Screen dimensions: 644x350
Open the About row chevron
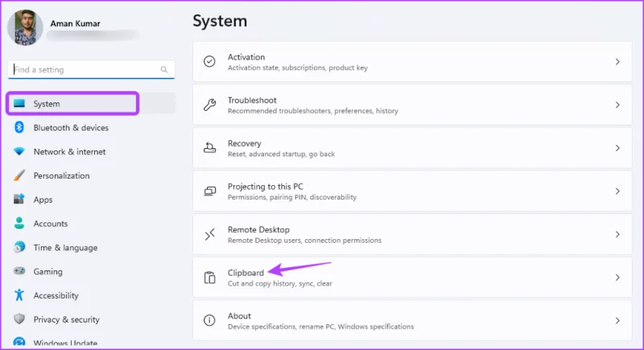click(x=617, y=320)
